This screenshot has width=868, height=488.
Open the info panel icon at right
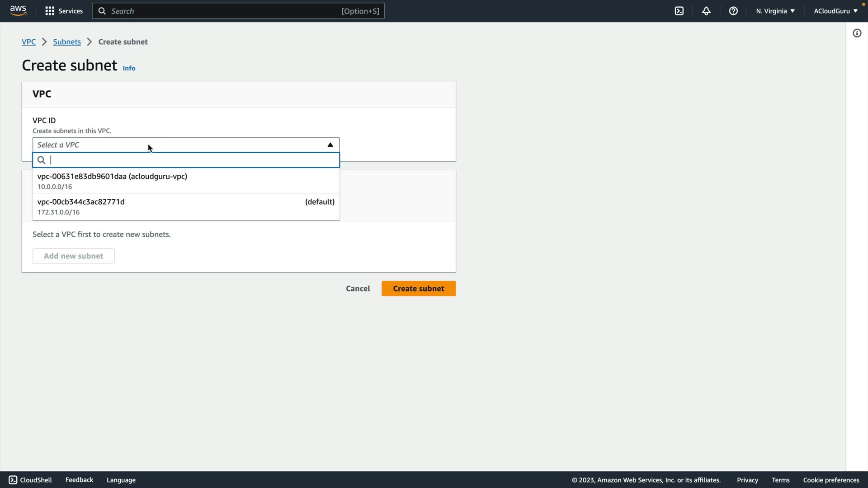pos(857,33)
